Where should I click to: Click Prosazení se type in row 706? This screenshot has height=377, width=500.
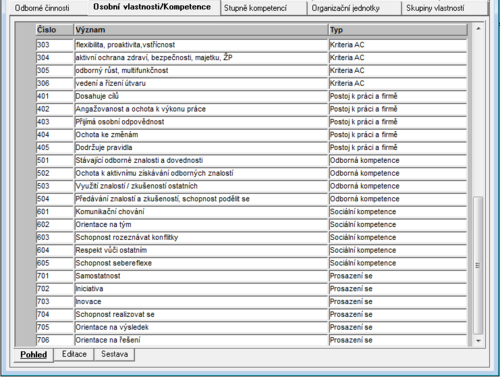tap(398, 340)
